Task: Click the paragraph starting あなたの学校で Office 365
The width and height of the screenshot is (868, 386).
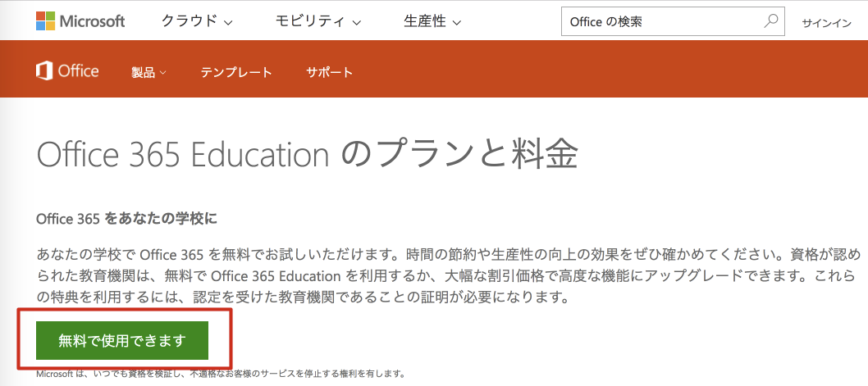Action: (x=449, y=276)
